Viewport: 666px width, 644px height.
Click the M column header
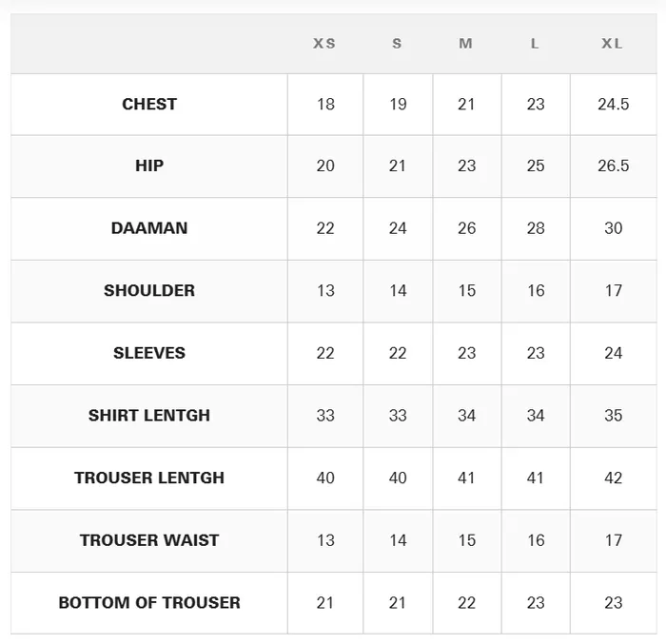coord(465,44)
